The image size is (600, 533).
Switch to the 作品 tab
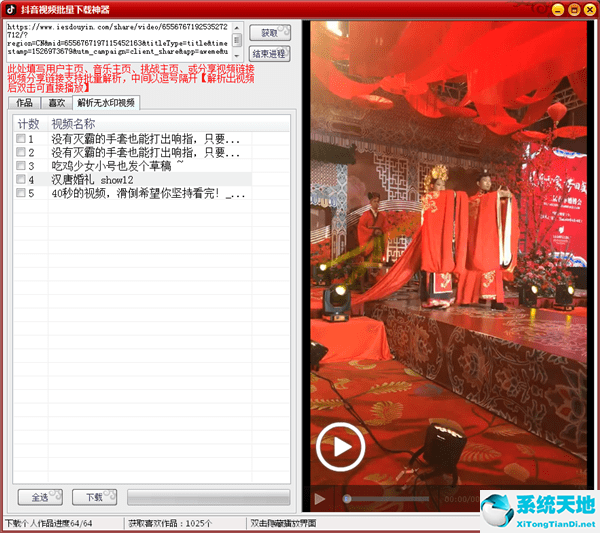click(x=24, y=103)
